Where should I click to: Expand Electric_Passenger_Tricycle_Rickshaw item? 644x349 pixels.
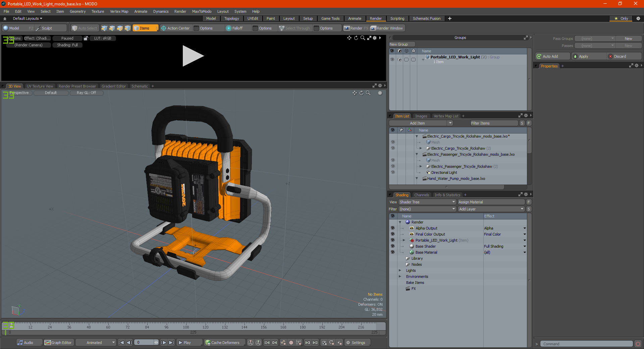coord(421,166)
